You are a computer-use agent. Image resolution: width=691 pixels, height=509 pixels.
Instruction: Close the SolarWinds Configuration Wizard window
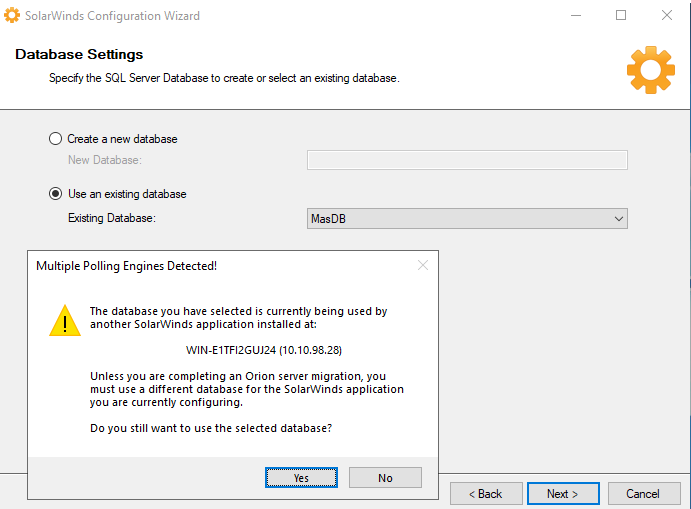pyautogui.click(x=667, y=15)
